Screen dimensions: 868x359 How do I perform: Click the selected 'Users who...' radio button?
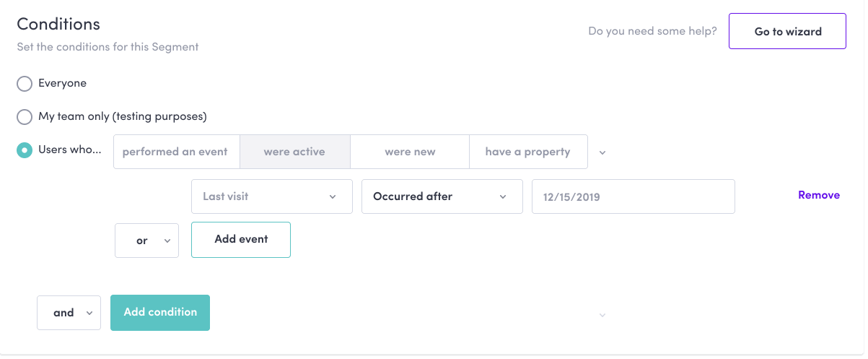(x=25, y=150)
